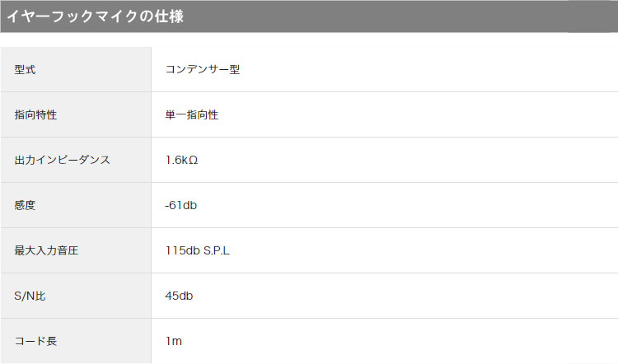Click the -61db sensitivity value
The height and width of the screenshot is (364, 618).
(x=180, y=205)
